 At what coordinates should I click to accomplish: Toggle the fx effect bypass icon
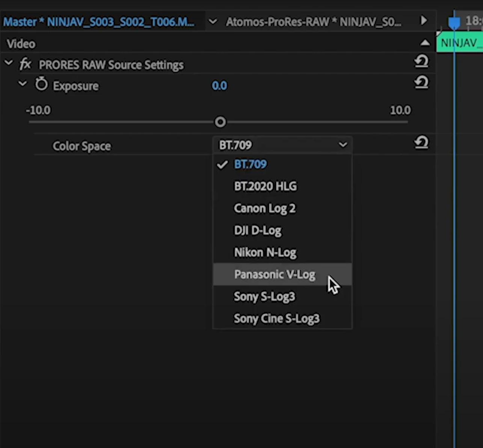tap(26, 64)
